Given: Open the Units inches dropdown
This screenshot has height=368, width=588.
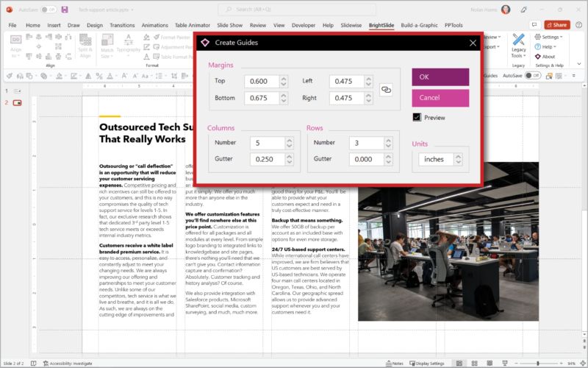Looking at the screenshot, I should point(440,159).
